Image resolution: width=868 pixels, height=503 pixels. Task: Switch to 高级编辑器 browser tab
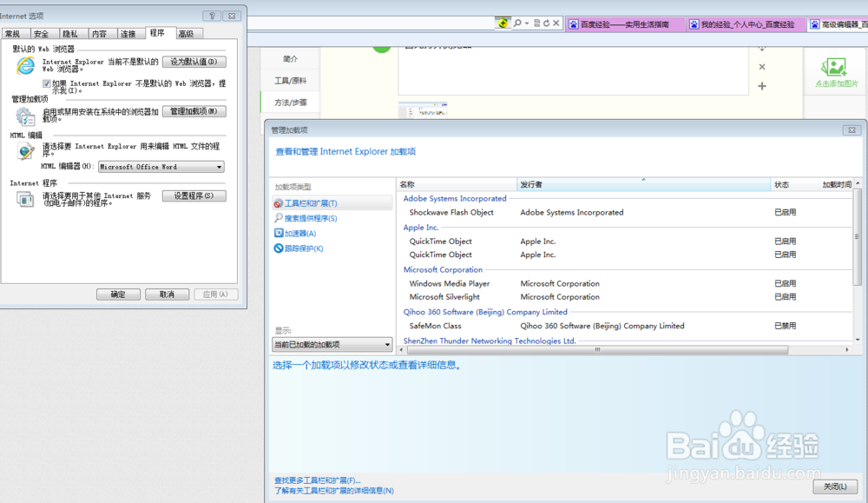[x=838, y=24]
